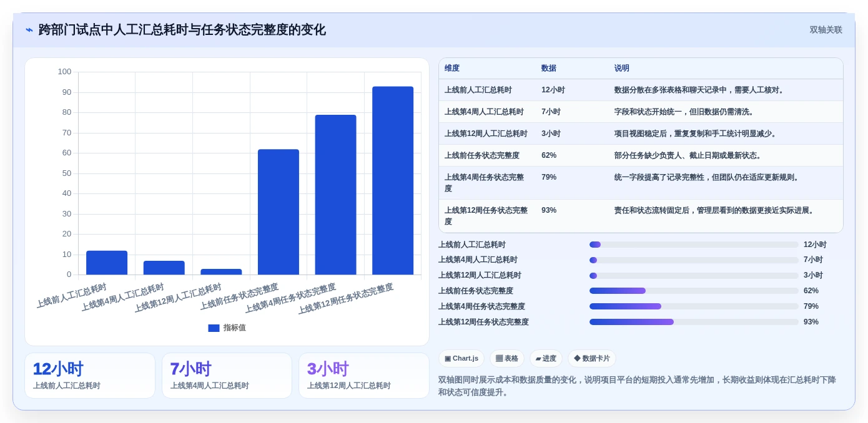Viewport: 868px width, 423px height.
Task: Select the 表格 tag chip
Action: pyautogui.click(x=506, y=359)
